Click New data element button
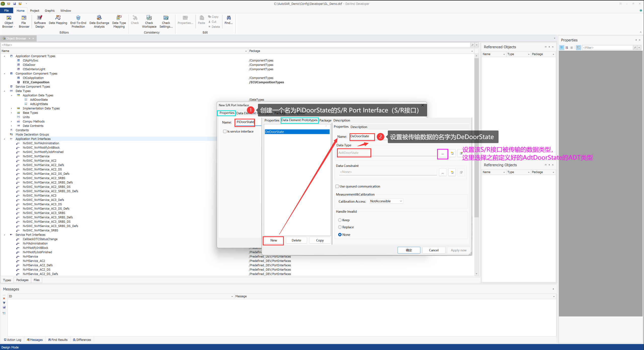This screenshot has height=350, width=644. (x=273, y=240)
